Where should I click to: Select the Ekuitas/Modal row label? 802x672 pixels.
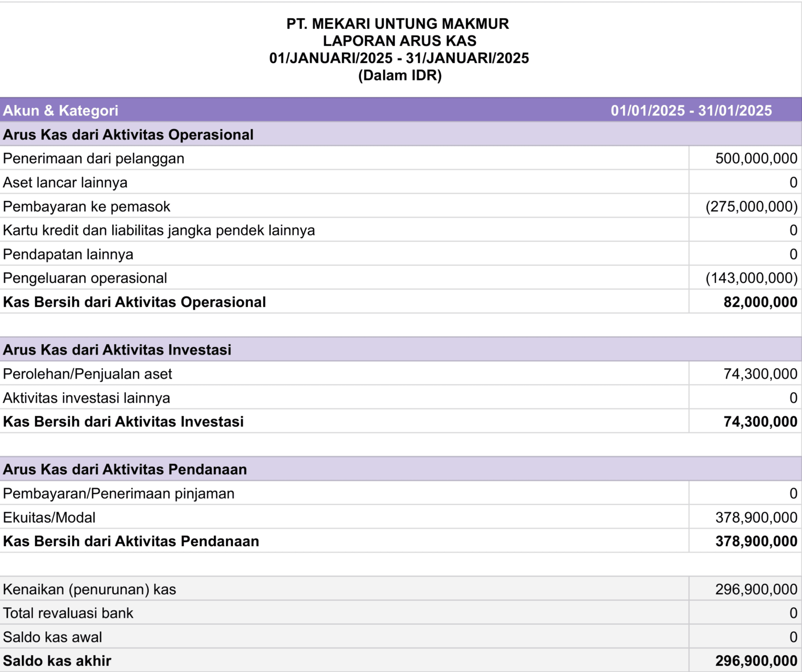(x=49, y=517)
